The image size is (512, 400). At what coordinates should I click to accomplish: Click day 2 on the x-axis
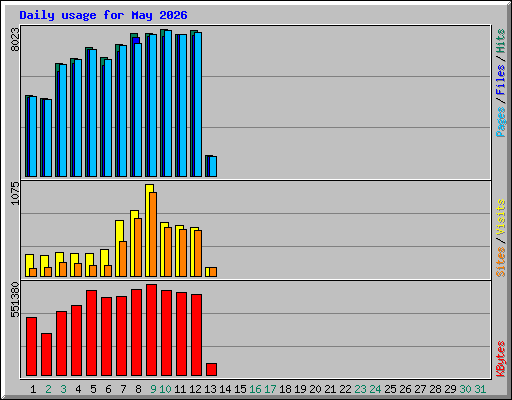pyautogui.click(x=48, y=389)
